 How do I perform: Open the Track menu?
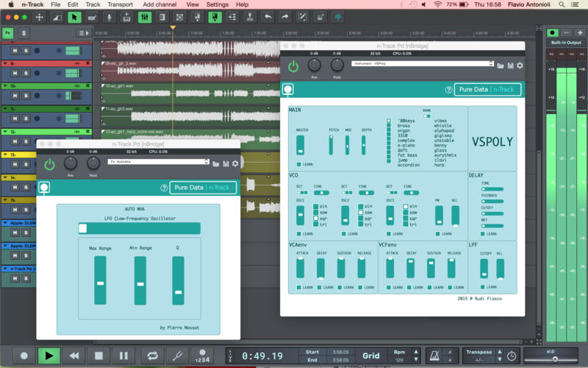pyautogui.click(x=93, y=4)
